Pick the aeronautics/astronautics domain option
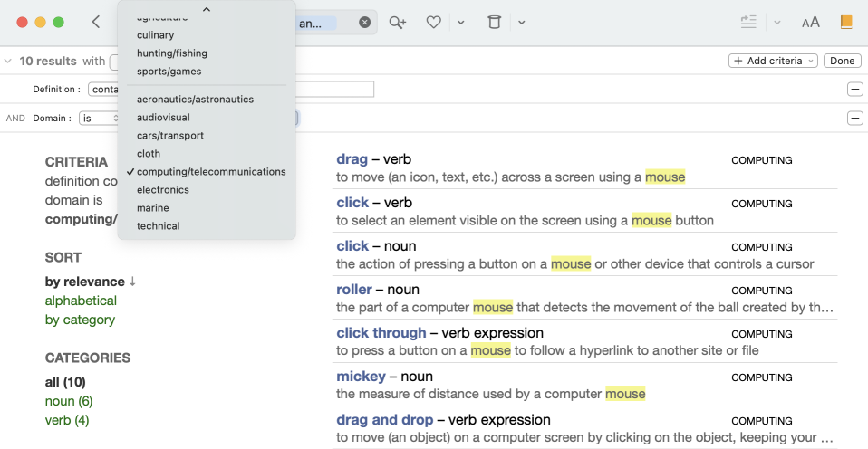The height and width of the screenshot is (449, 868). coord(195,100)
